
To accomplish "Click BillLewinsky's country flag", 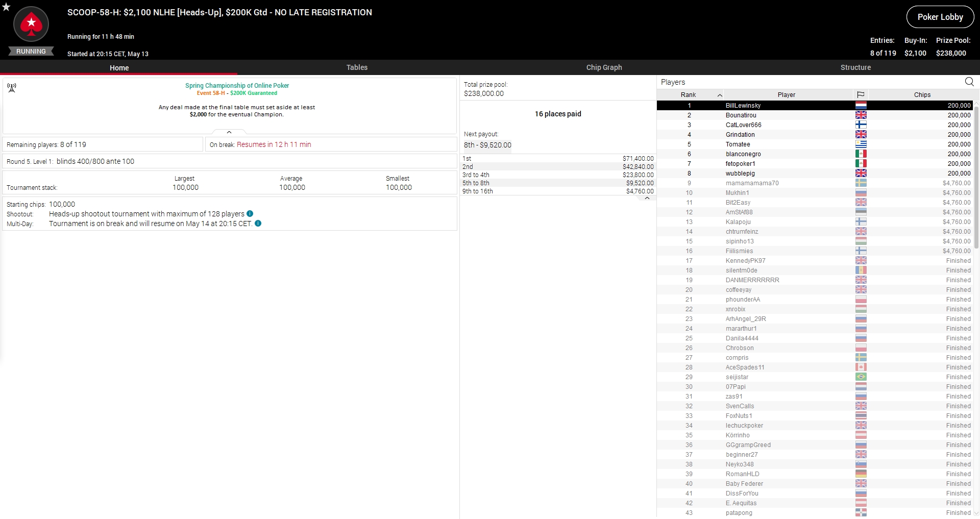I will pyautogui.click(x=861, y=106).
